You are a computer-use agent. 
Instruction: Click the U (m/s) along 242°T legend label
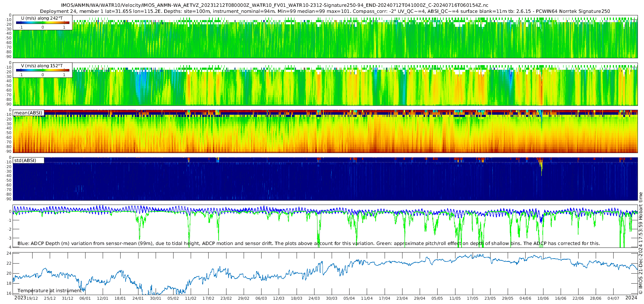point(42,18)
